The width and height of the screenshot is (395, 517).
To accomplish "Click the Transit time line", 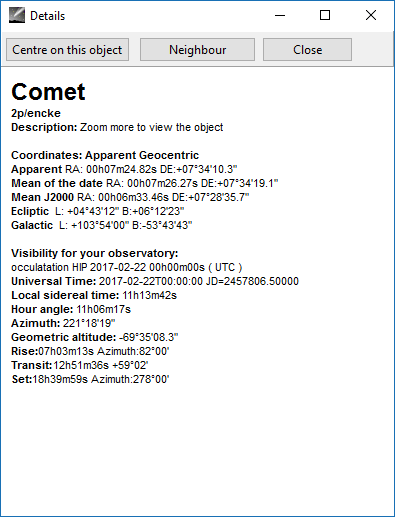I will 80,365.
